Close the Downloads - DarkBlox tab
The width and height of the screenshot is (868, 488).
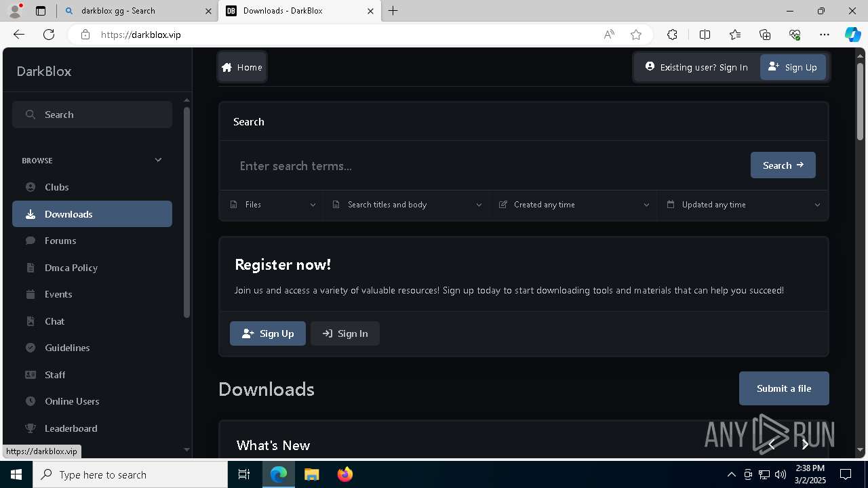(x=370, y=11)
